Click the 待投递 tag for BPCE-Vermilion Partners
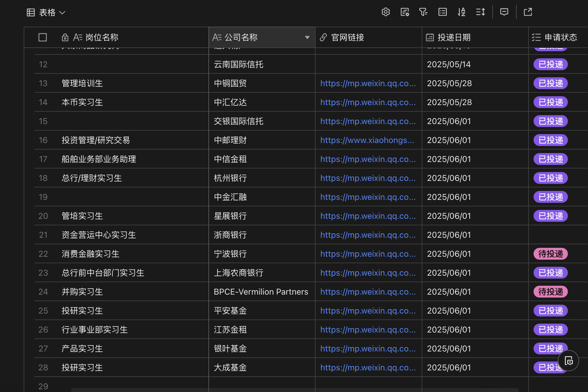Viewport: 588px width, 392px height. (x=550, y=292)
